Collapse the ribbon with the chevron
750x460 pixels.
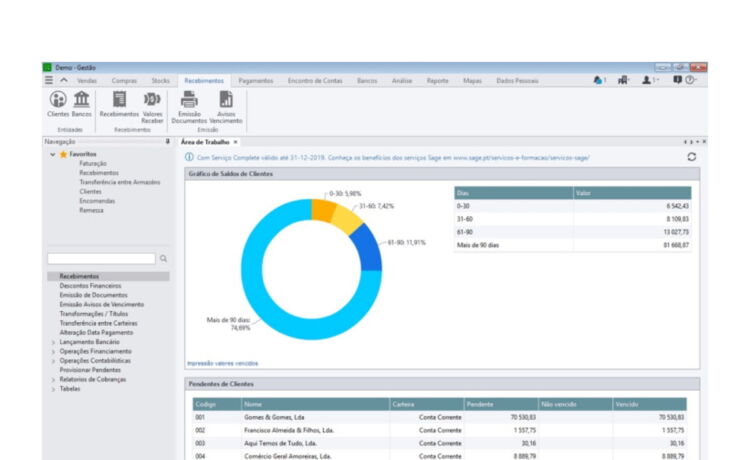click(64, 80)
